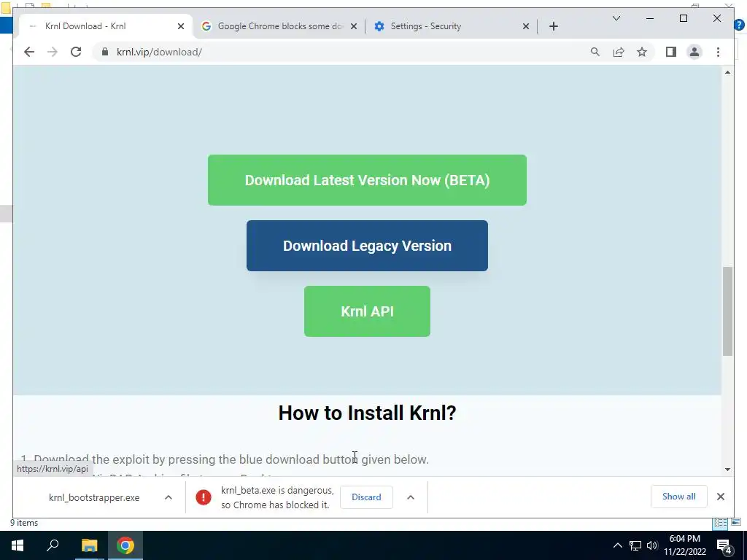Open the notification center icon
The width and height of the screenshot is (747, 560).
tap(724, 545)
